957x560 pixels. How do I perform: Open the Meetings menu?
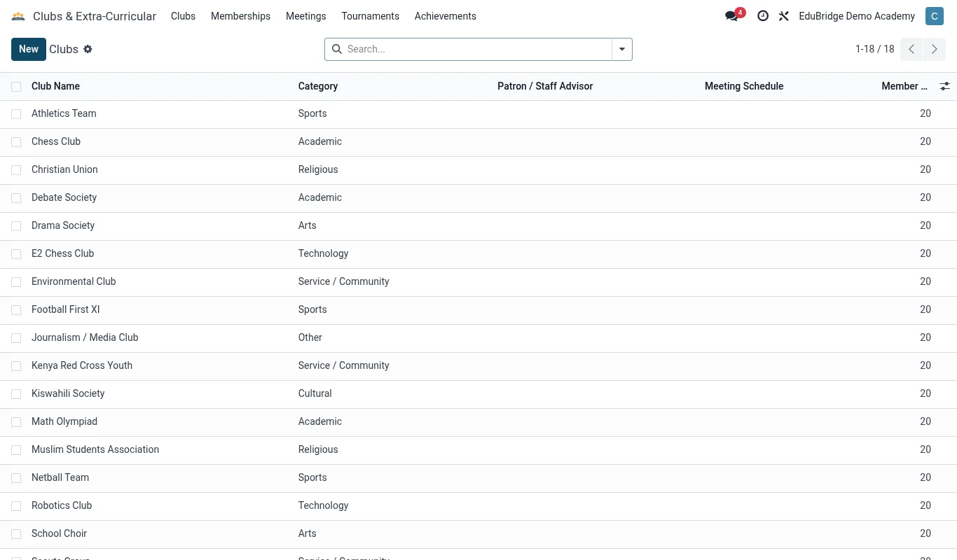tap(306, 16)
